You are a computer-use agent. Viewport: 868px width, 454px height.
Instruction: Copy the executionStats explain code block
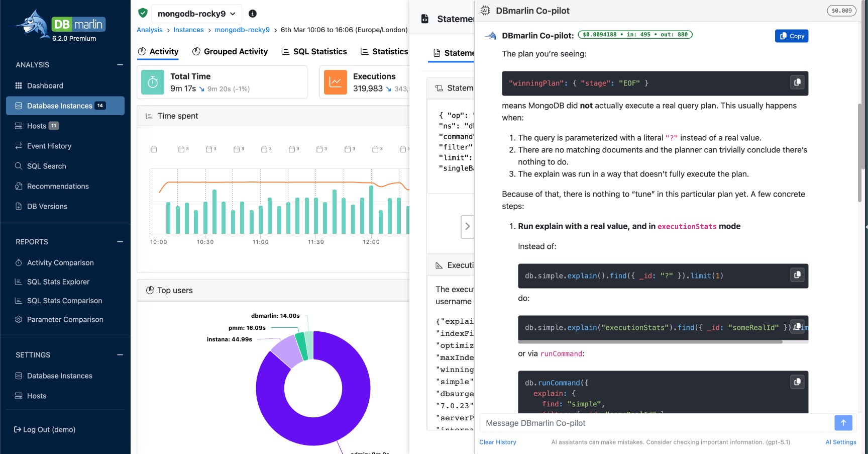point(797,326)
